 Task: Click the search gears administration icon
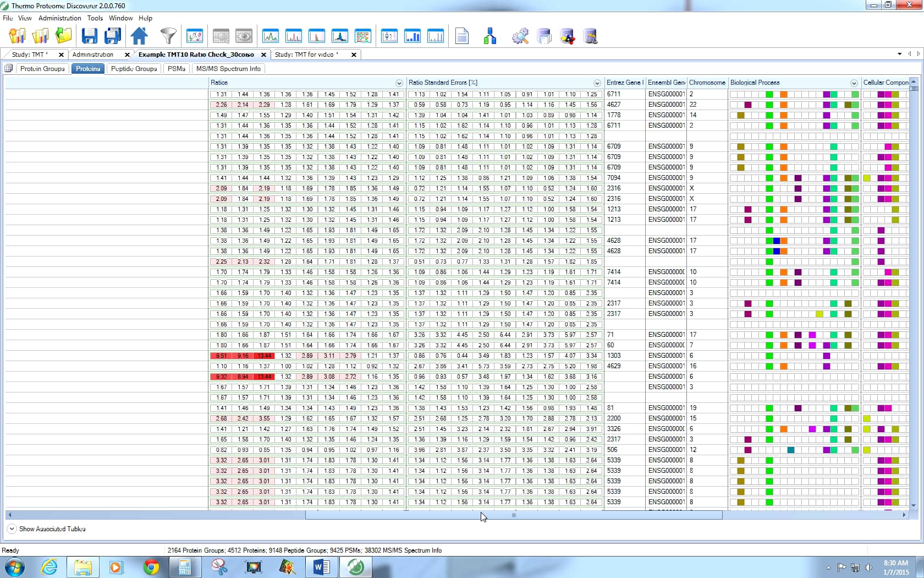point(520,36)
